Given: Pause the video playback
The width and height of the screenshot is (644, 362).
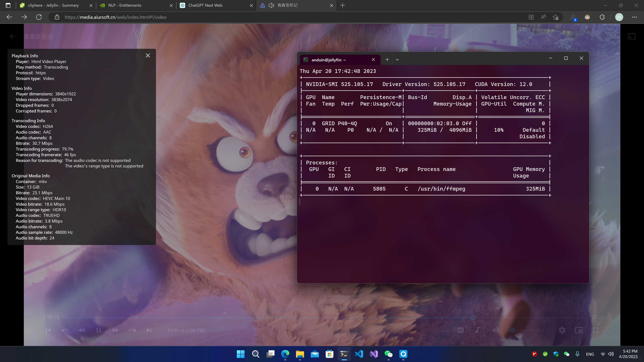Looking at the screenshot, I should point(98,330).
